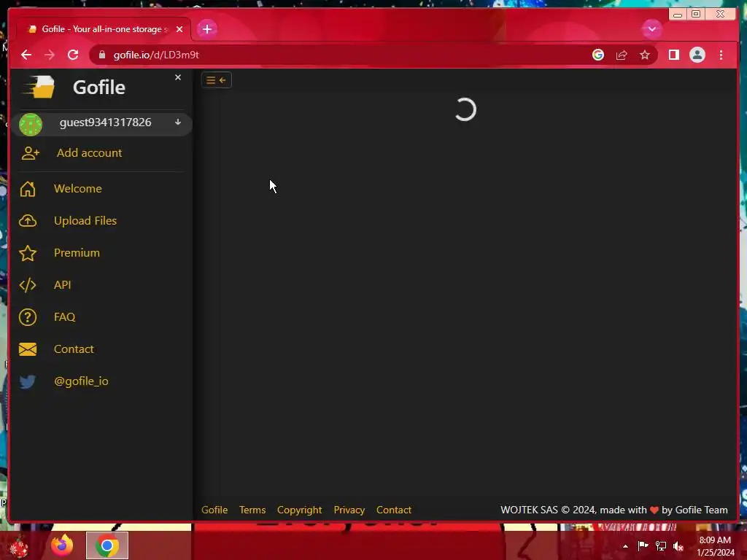Click the browser forward arrow
This screenshot has width=747, height=560.
coord(50,55)
